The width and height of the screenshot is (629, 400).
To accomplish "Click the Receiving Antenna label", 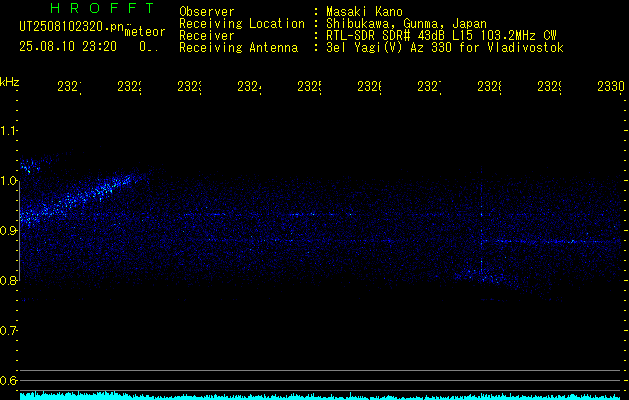I will [239, 48].
